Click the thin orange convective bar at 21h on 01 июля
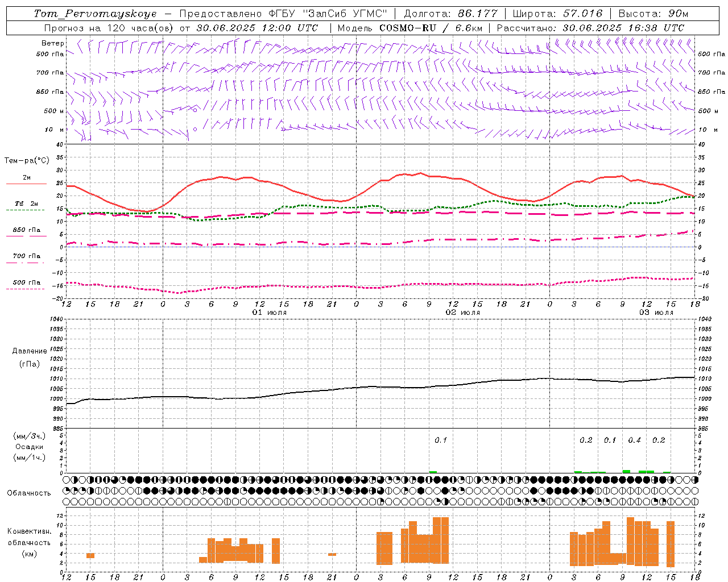Screen dimensions: 728x582 click(x=332, y=554)
